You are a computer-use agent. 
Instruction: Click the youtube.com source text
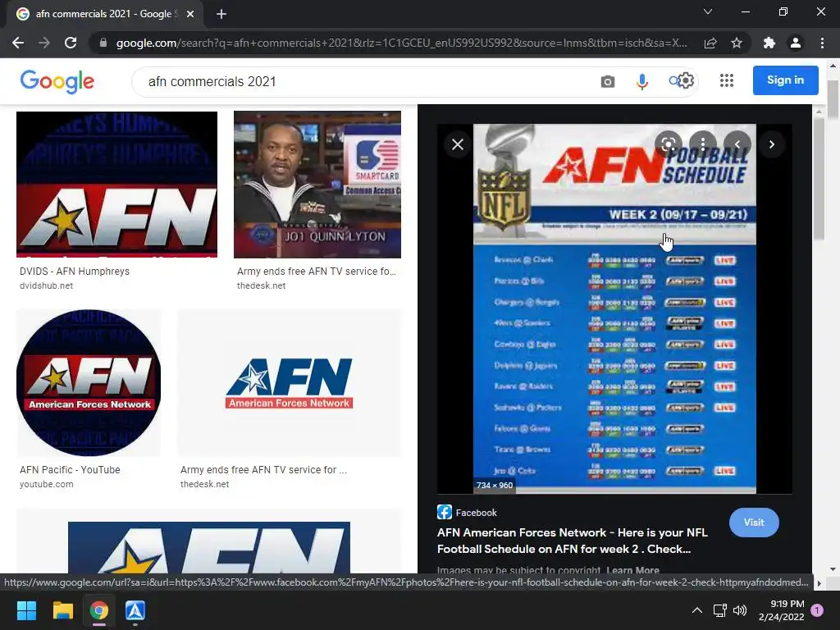coord(47,484)
